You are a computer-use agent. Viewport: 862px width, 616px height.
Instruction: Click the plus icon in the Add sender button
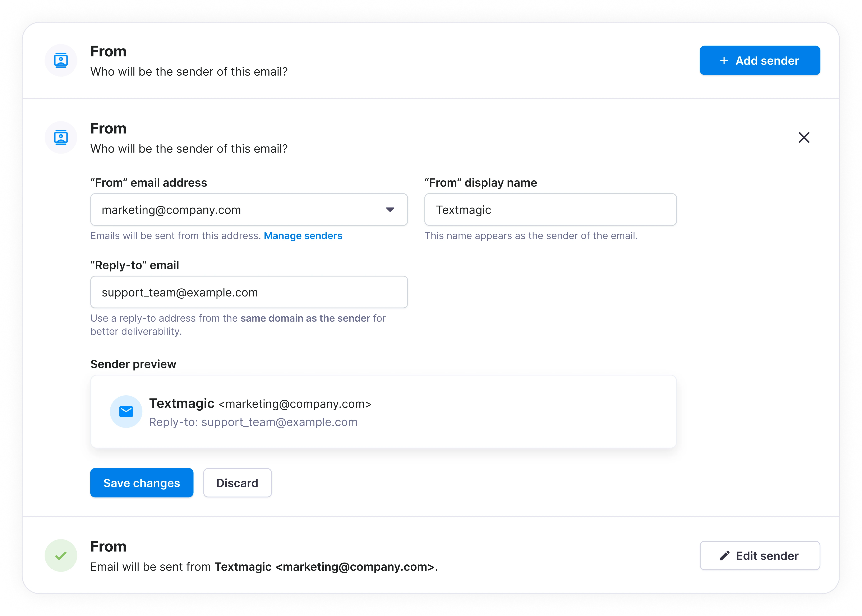(724, 60)
